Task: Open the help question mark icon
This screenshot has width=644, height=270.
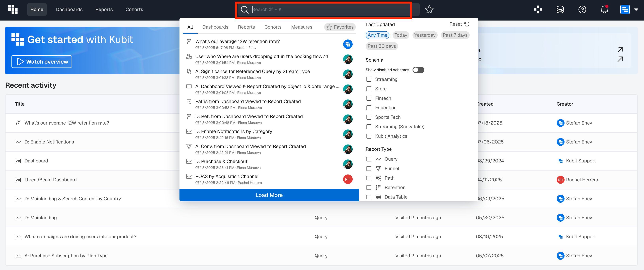Action: coord(582,9)
